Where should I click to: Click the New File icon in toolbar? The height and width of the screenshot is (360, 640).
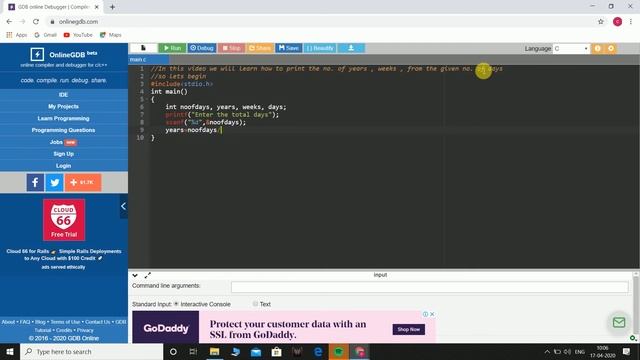coord(143,48)
